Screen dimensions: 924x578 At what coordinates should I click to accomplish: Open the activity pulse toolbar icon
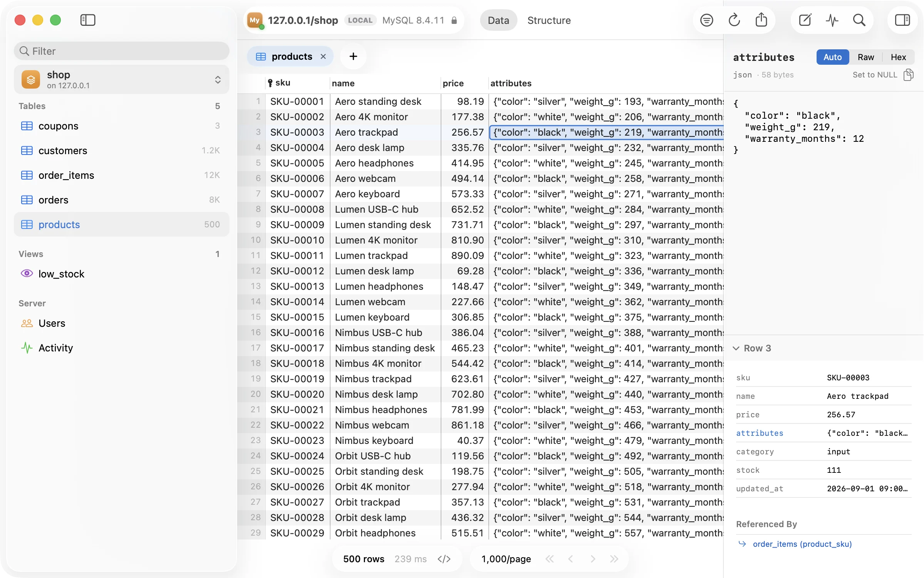(x=832, y=20)
